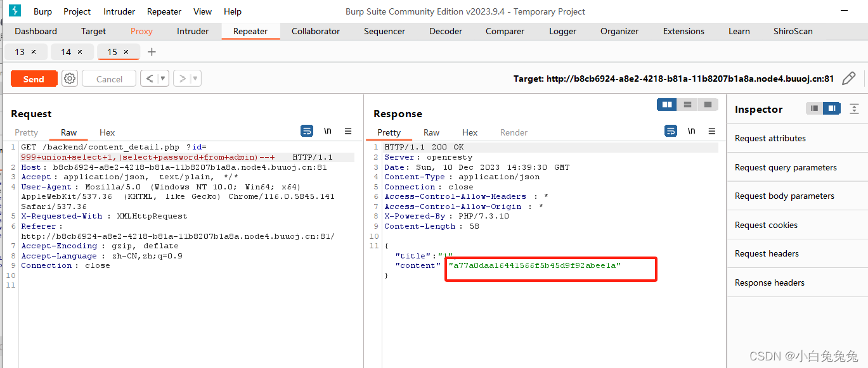868x368 pixels.
Task: Select the response Render view tab
Action: pyautogui.click(x=514, y=132)
